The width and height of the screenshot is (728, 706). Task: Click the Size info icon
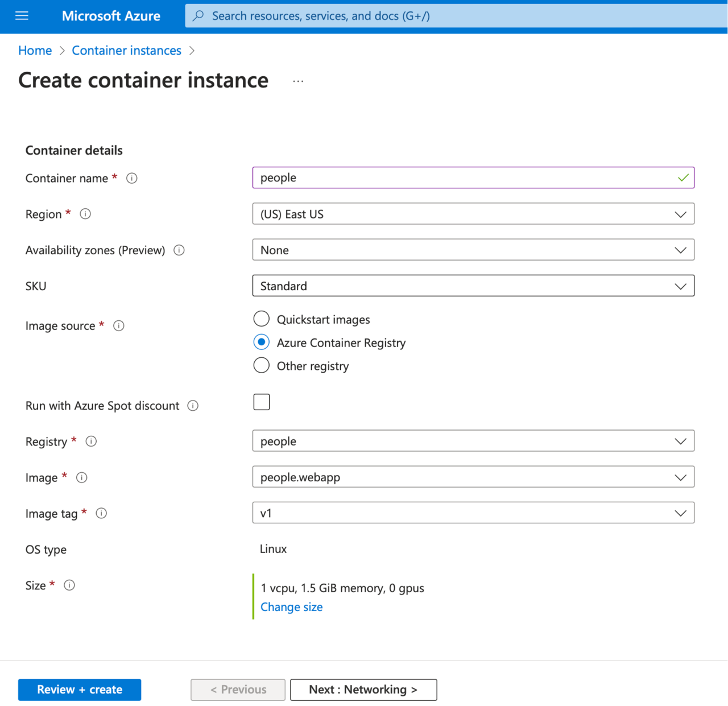(69, 585)
